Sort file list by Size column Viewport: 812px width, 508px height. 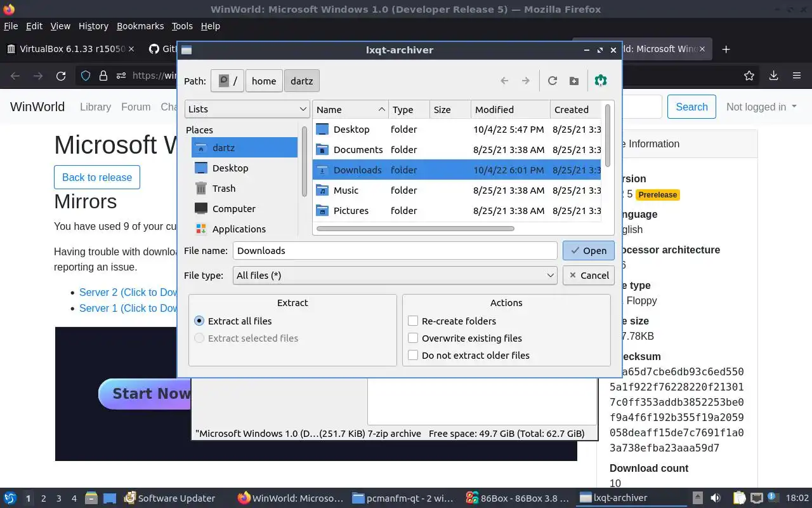[x=450, y=109]
